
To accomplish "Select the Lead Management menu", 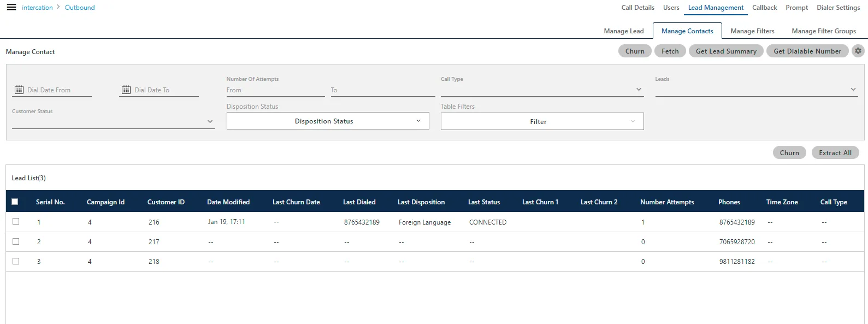I will pyautogui.click(x=716, y=8).
